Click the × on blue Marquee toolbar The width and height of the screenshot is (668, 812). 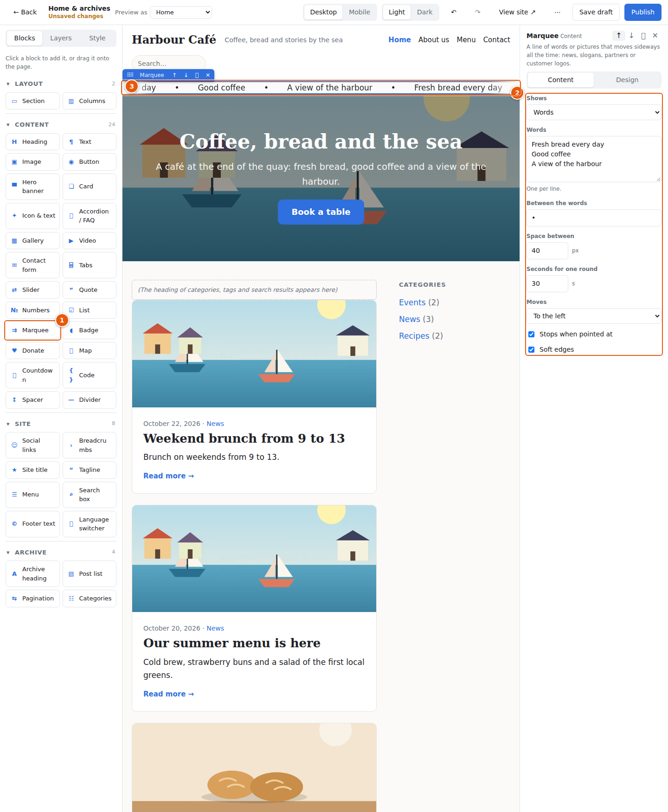pos(208,75)
